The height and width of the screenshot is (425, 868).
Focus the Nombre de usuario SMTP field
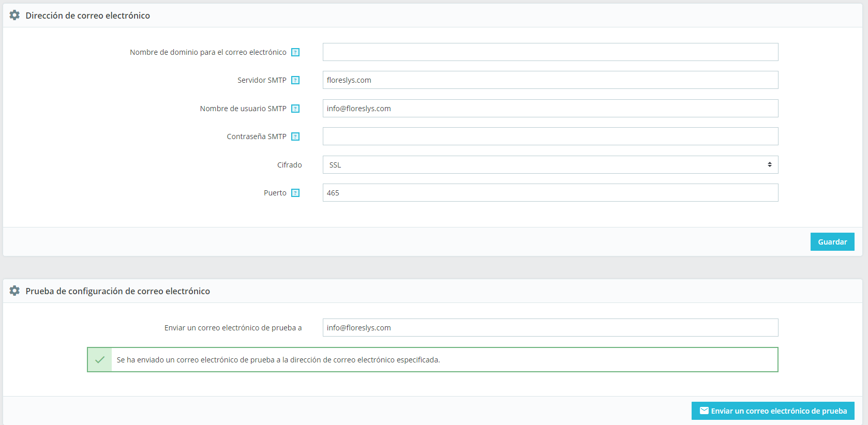(x=550, y=109)
